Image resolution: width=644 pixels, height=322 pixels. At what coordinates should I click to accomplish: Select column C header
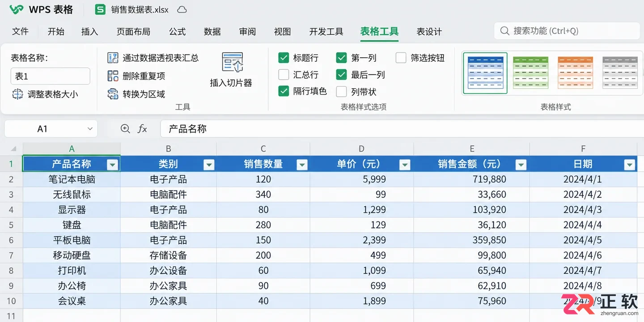click(x=263, y=149)
